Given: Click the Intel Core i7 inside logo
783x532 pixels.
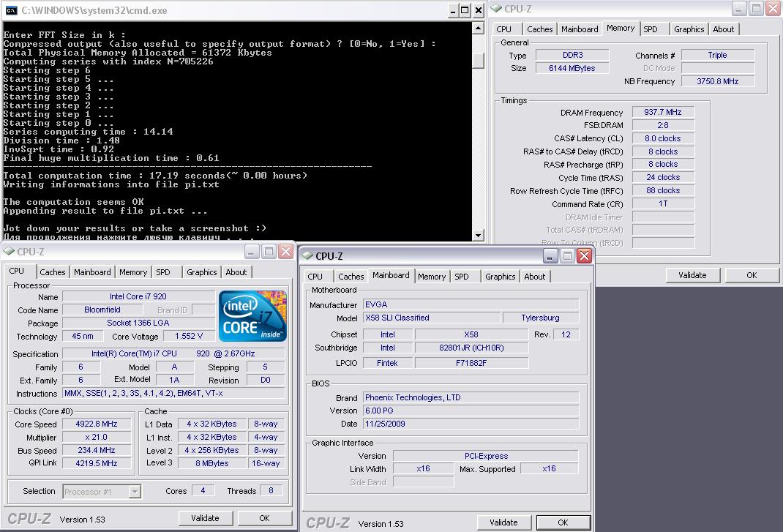Looking at the screenshot, I should click(252, 315).
